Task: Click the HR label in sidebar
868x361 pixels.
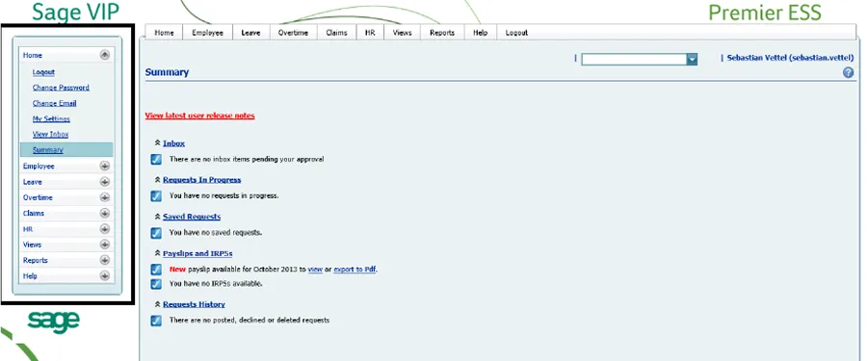Action: pyautogui.click(x=28, y=229)
